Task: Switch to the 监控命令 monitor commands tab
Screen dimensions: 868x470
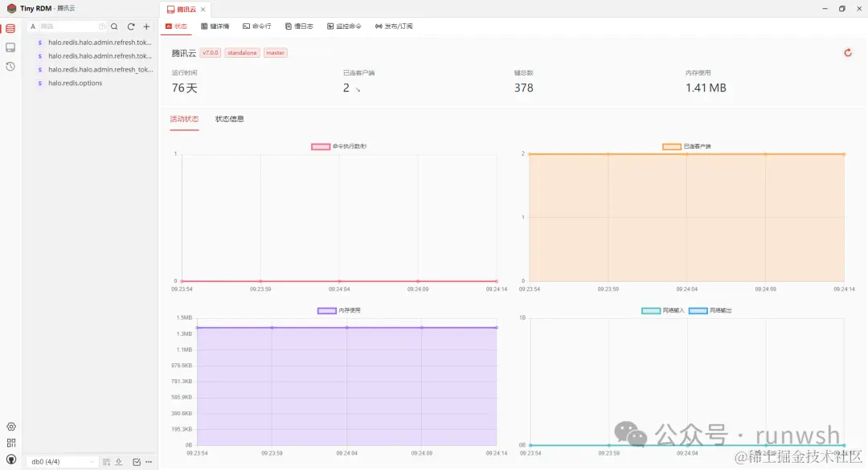Action: [x=344, y=26]
